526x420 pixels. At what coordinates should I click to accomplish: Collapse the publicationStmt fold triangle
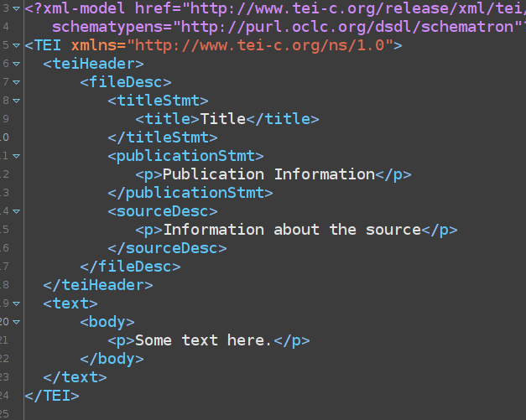pyautogui.click(x=18, y=156)
